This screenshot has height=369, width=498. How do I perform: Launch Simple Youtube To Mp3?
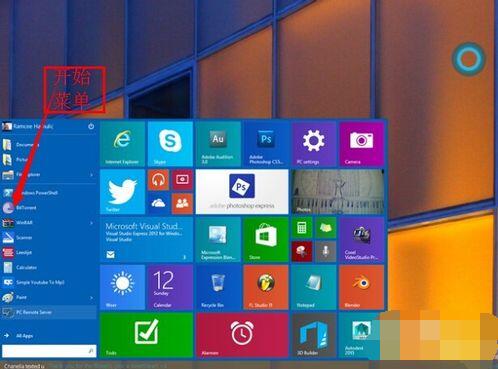(49, 282)
